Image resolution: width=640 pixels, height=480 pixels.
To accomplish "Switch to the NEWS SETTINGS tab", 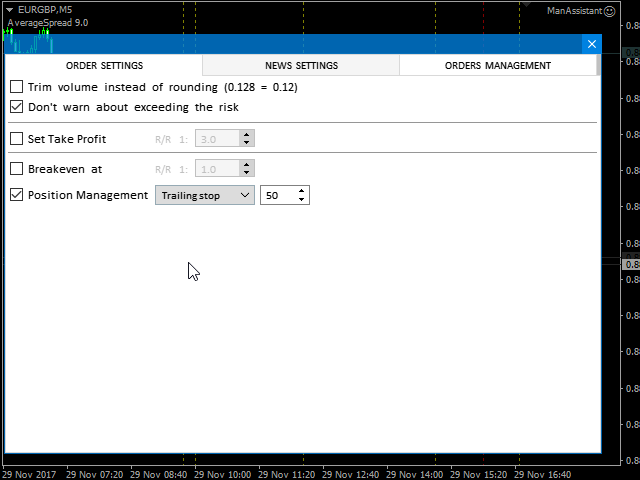I will (x=301, y=66).
